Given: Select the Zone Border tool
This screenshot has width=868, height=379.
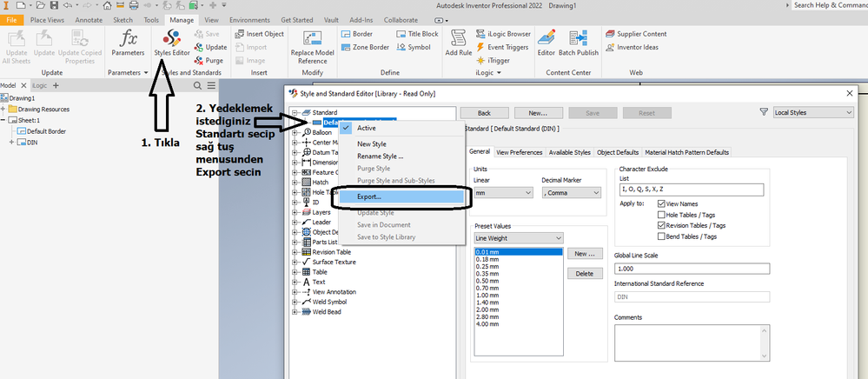Looking at the screenshot, I should pyautogui.click(x=365, y=47).
